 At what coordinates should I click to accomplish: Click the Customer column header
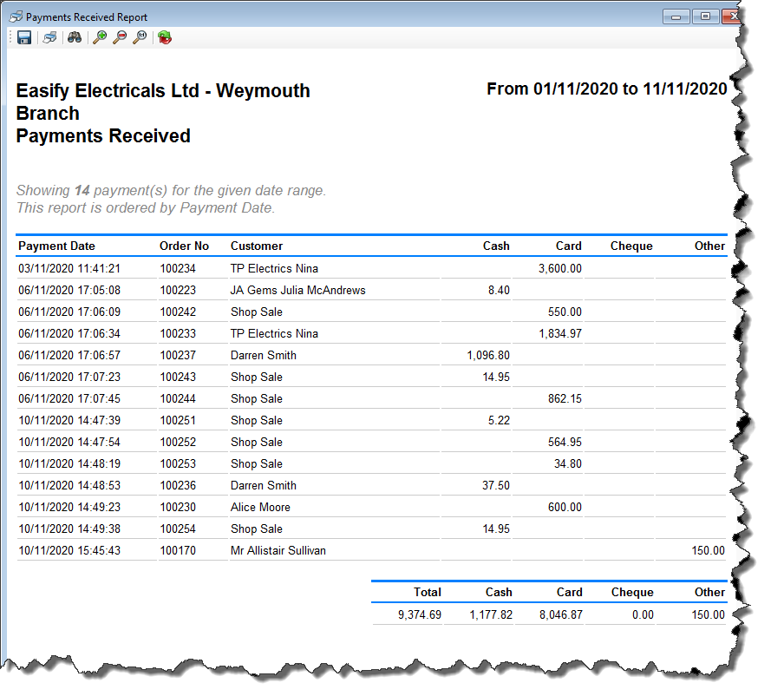[256, 246]
